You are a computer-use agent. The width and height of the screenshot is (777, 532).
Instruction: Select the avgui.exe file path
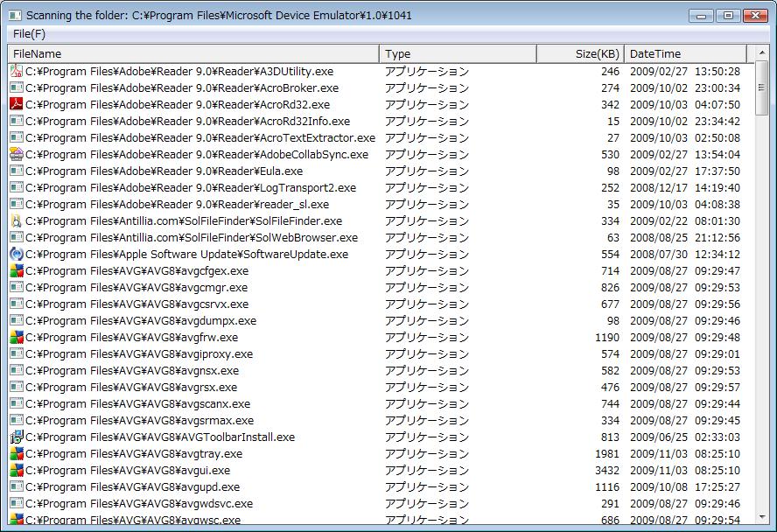point(128,470)
